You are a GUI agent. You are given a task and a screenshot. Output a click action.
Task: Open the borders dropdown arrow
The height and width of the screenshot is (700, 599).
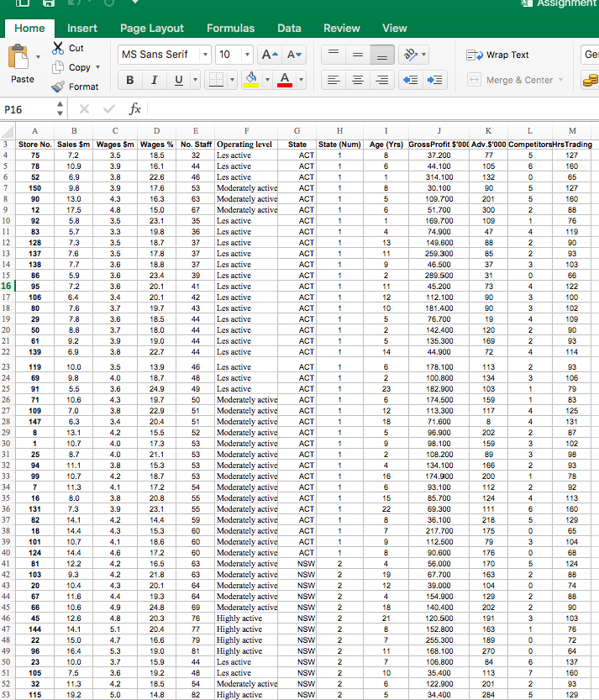(x=232, y=80)
